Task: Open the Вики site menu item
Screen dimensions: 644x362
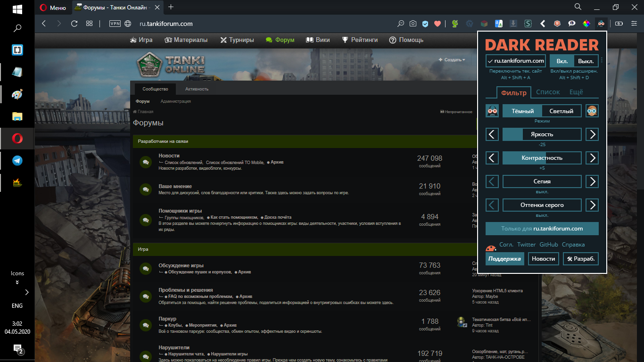Action: (318, 40)
